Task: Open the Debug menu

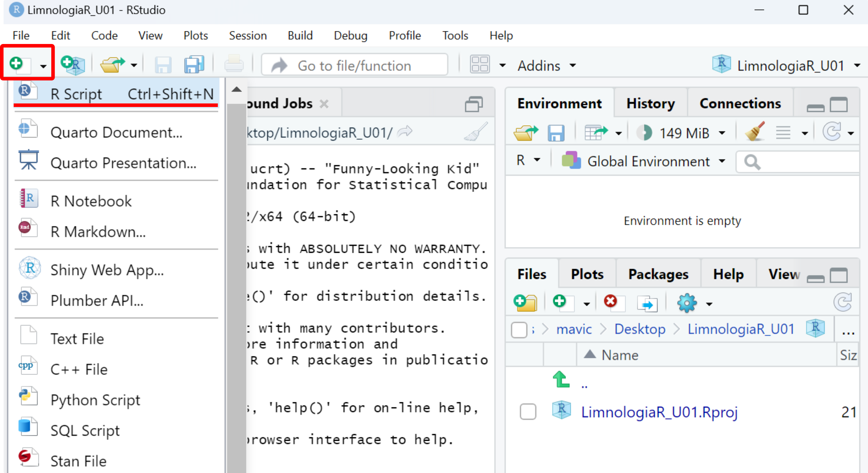Action: (350, 35)
